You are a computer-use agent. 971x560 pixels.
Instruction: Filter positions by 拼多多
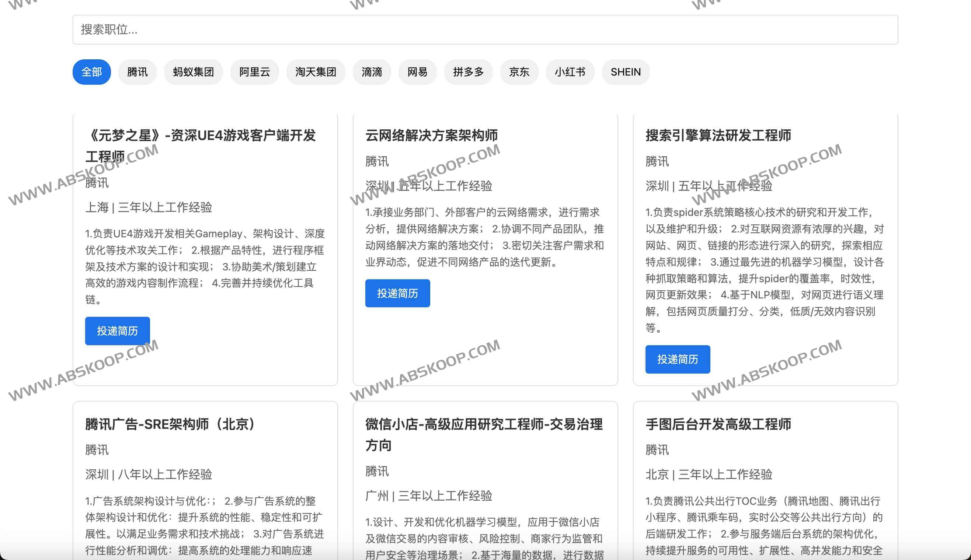coord(468,72)
